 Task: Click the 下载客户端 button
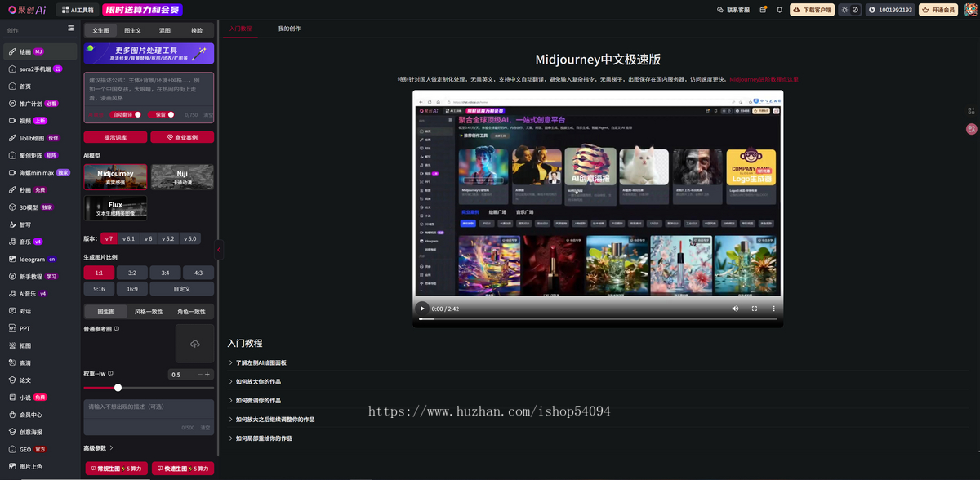[x=812, y=10]
